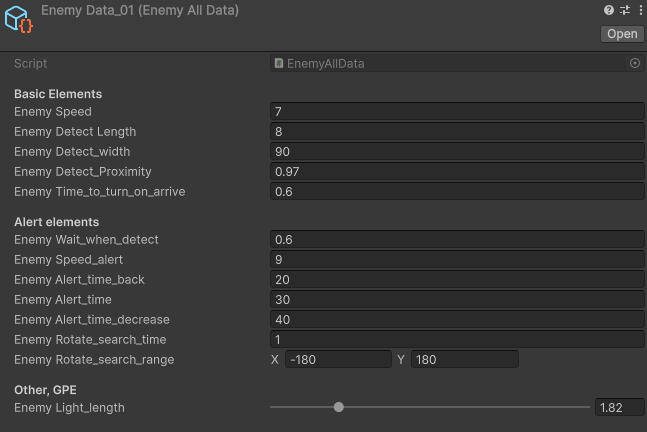Viewport: 647px width, 432px height.
Task: Click the Enemy Wait_when_detect value field
Action: 457,240
